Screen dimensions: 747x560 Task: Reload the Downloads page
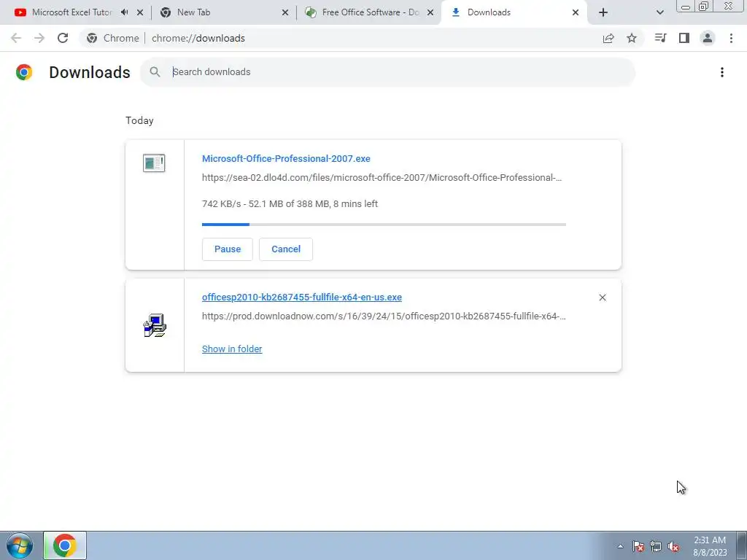pos(63,38)
